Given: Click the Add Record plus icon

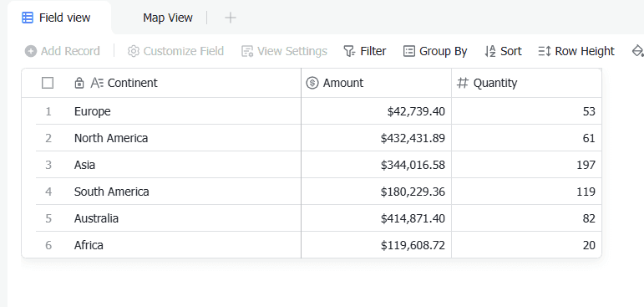Looking at the screenshot, I should pos(30,51).
